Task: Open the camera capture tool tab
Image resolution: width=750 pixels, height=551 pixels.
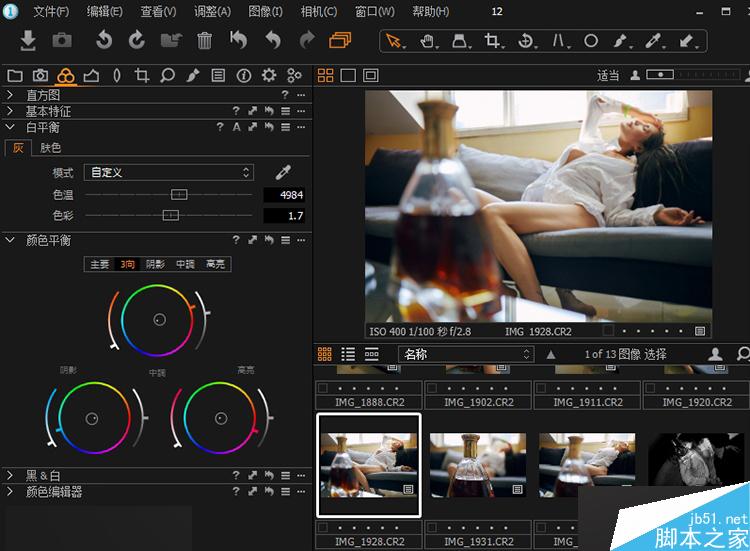Action: (40, 75)
